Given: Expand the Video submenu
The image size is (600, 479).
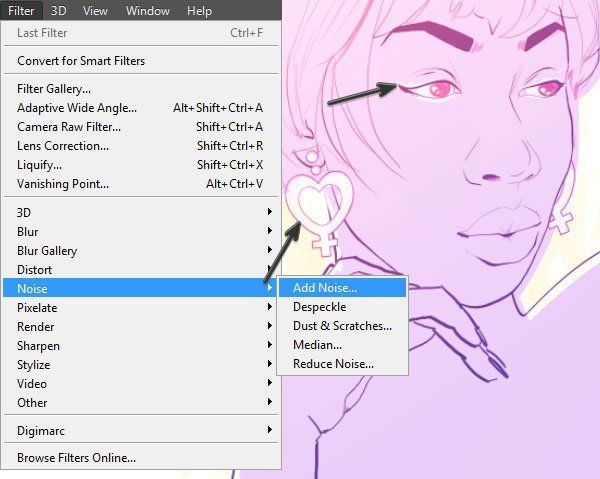Looking at the screenshot, I should [x=140, y=384].
